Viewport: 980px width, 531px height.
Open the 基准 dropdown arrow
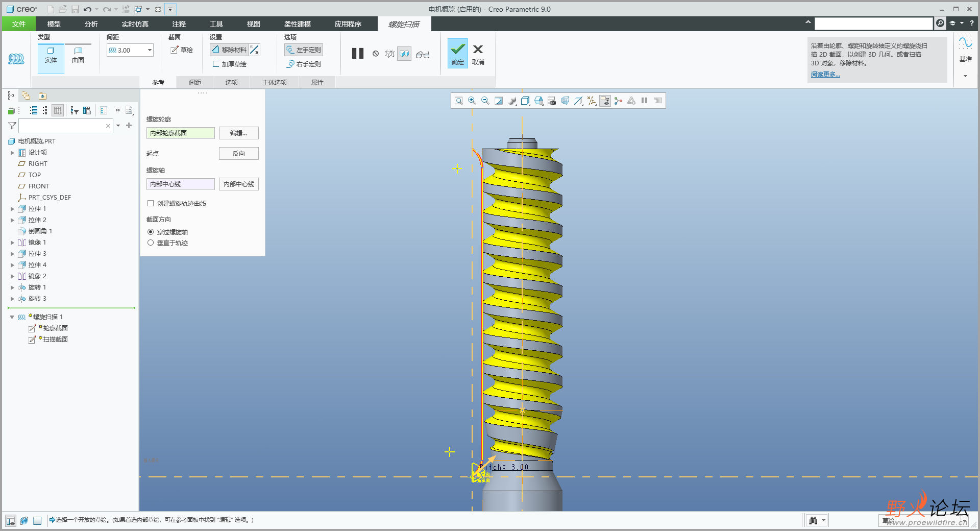pyautogui.click(x=965, y=76)
